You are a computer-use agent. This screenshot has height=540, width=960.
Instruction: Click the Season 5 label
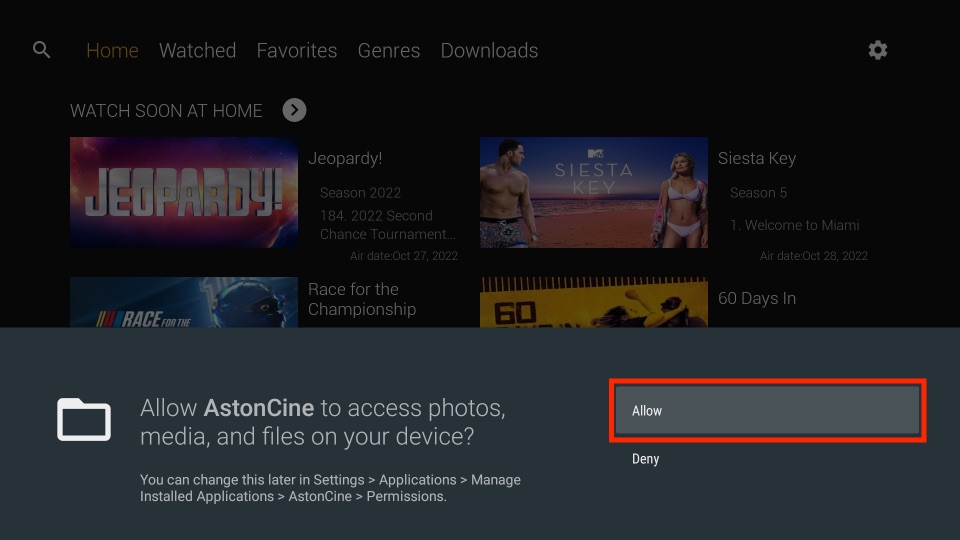tap(758, 193)
